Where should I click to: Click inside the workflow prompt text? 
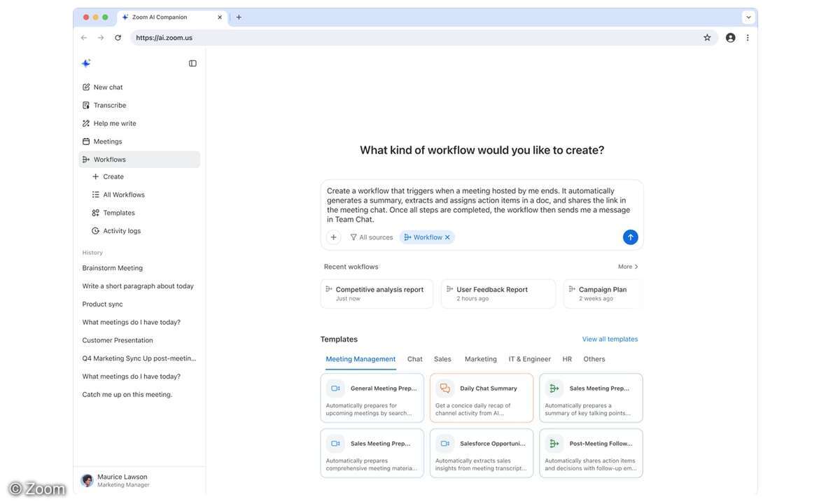click(480, 204)
